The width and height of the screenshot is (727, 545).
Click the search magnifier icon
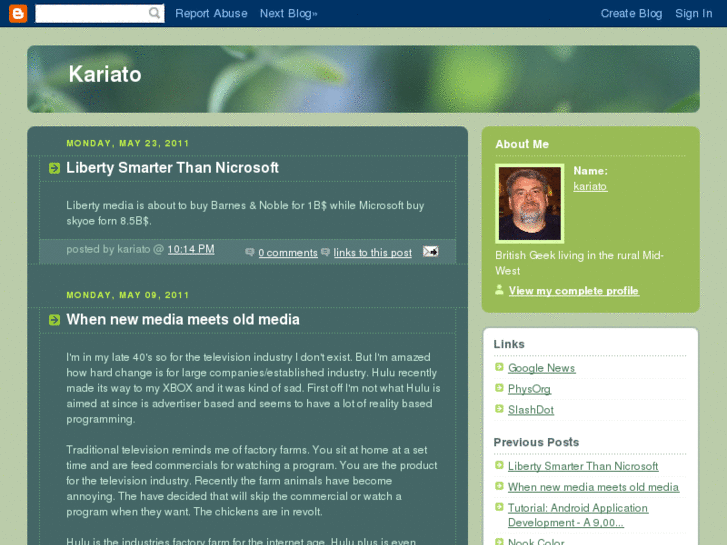click(x=154, y=13)
